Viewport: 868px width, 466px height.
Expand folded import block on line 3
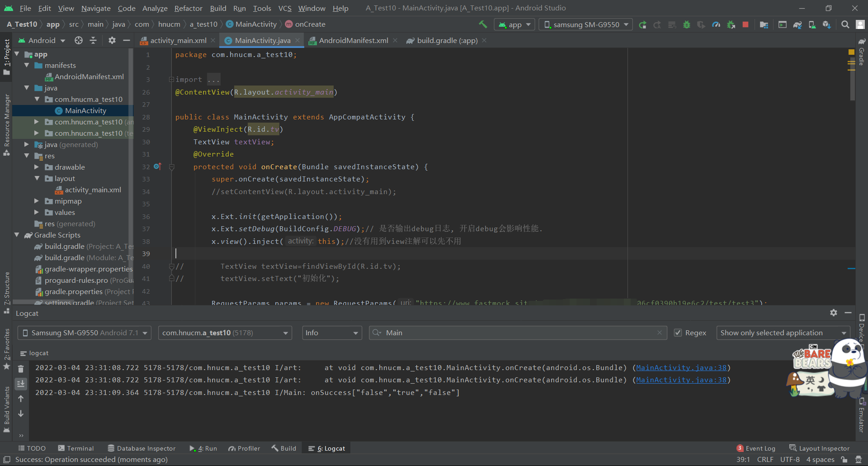(171, 80)
